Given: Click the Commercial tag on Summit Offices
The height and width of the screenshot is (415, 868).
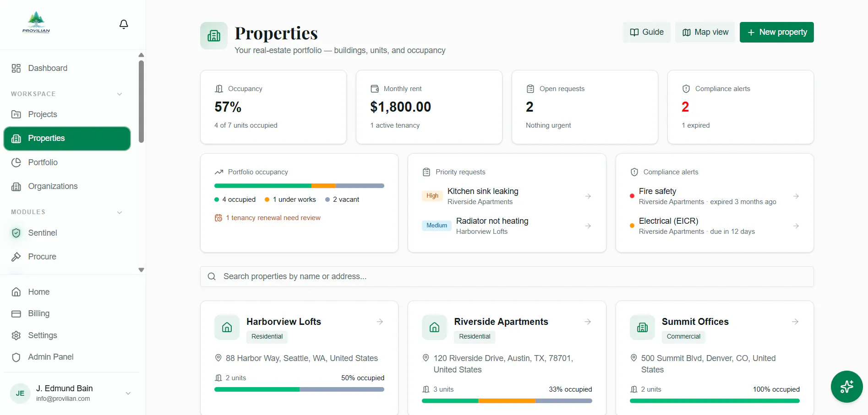Looking at the screenshot, I should click(x=683, y=337).
